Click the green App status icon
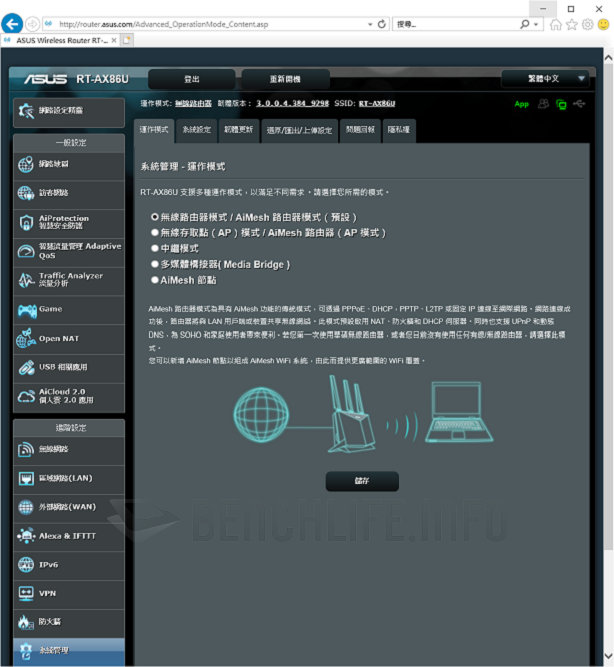This screenshot has height=667, width=614. [521, 104]
